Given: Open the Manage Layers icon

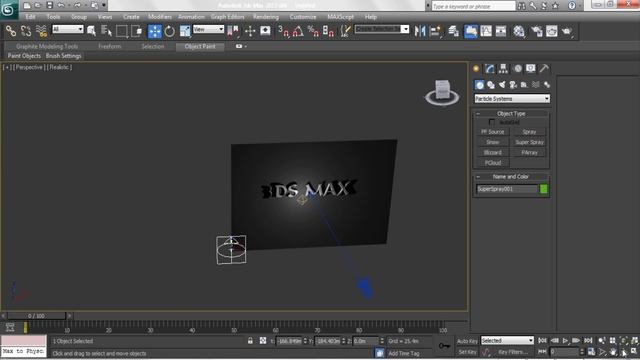Looking at the screenshot, I should (453, 31).
